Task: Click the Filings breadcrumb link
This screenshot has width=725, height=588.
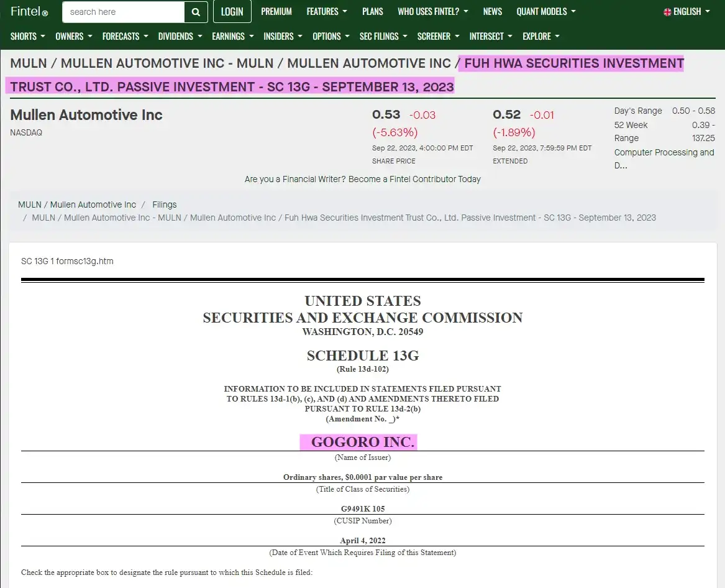Action: point(165,204)
